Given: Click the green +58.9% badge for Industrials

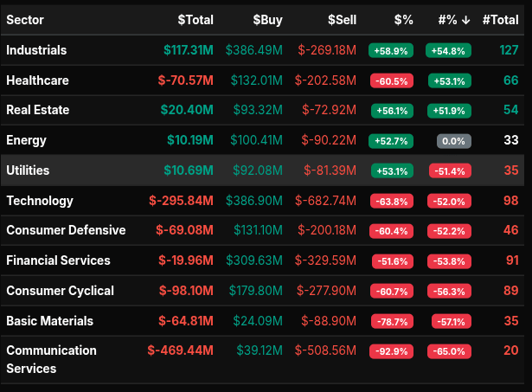Looking at the screenshot, I should tap(391, 51).
